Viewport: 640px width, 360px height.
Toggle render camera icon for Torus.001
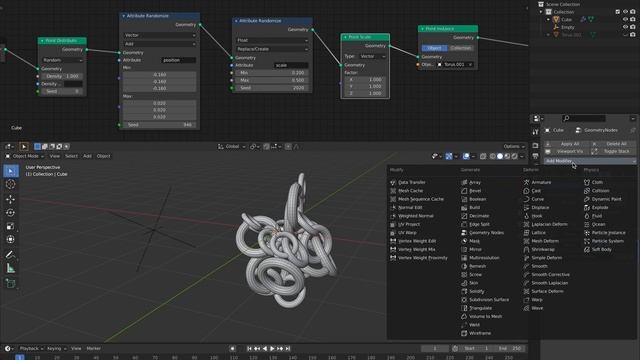[x=633, y=35]
